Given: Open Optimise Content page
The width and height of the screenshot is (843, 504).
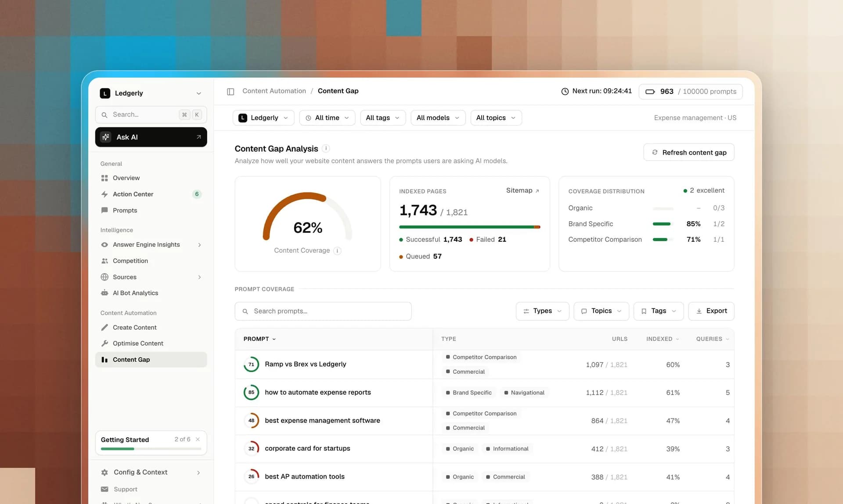Looking at the screenshot, I should pos(151,343).
